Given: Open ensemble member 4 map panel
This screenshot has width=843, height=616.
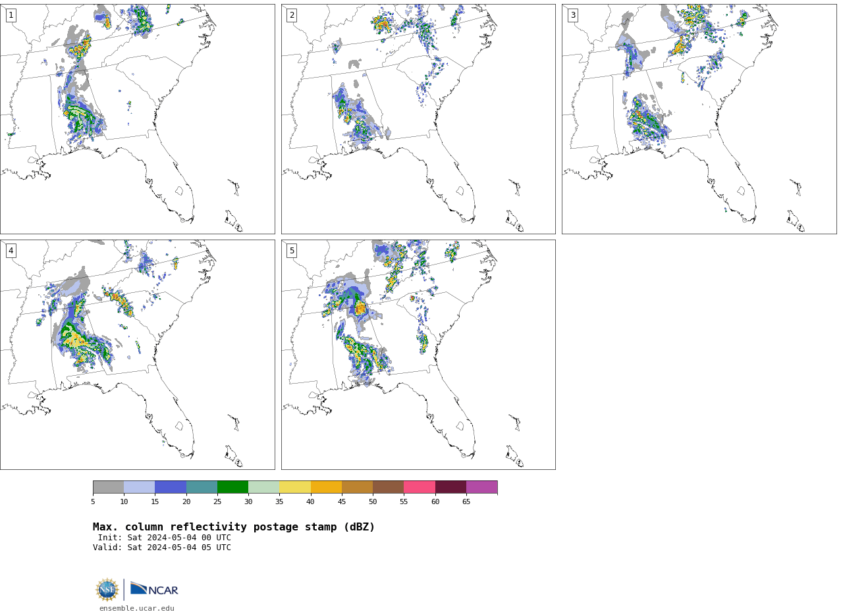Looking at the screenshot, I should 137,354.
